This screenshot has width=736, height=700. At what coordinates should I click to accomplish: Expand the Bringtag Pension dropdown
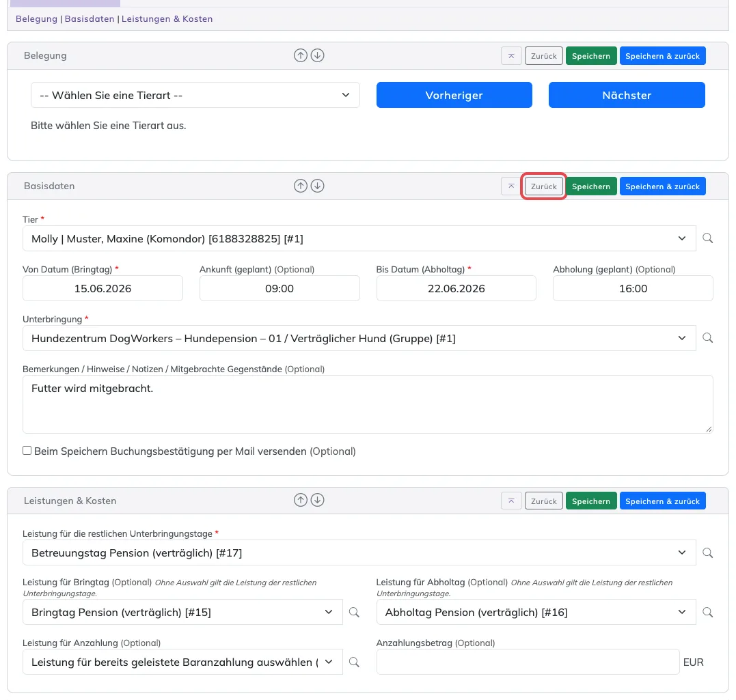182,613
